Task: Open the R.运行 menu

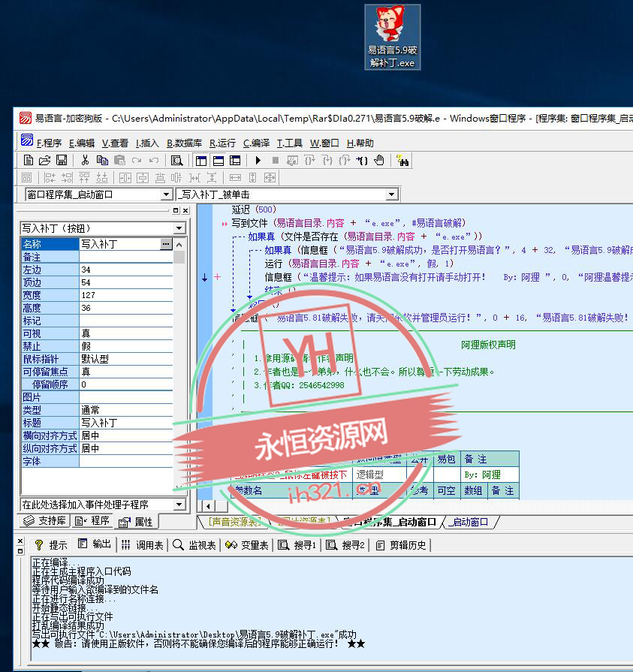Action: click(222, 143)
